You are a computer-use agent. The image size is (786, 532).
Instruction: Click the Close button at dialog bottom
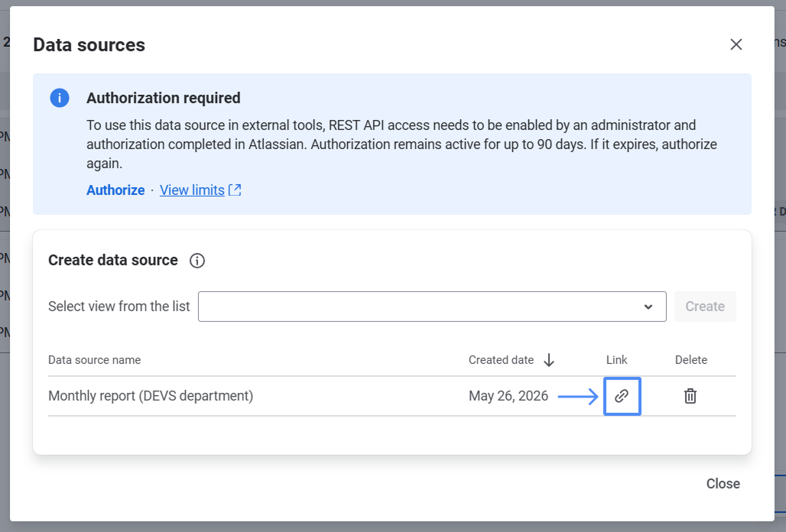tap(723, 483)
